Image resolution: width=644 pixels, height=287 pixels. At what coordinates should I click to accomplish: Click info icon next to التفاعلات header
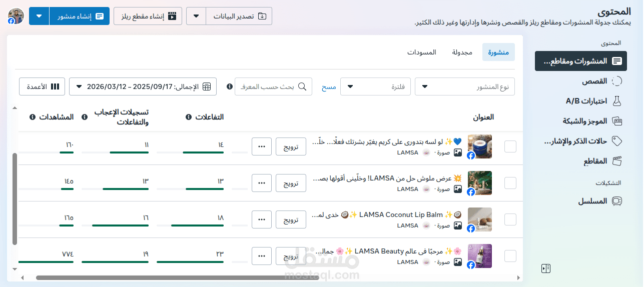189,117
